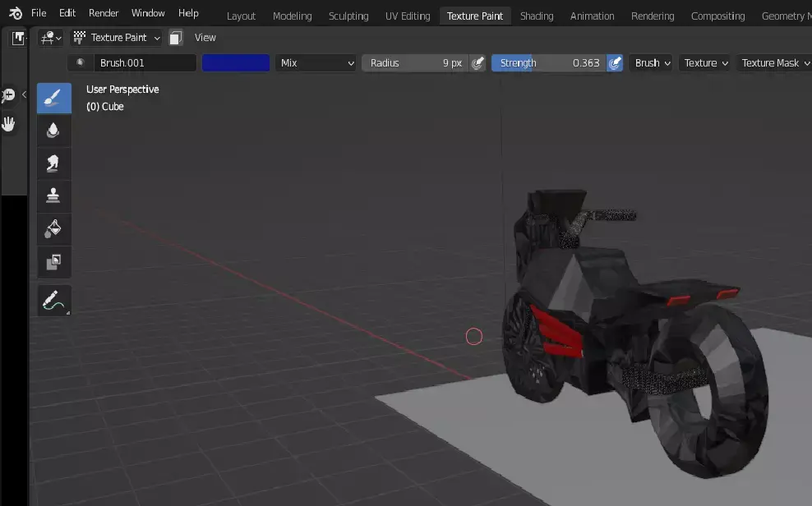The width and height of the screenshot is (812, 506).
Task: Open the Texture Paint mode dropdown
Action: (117, 38)
